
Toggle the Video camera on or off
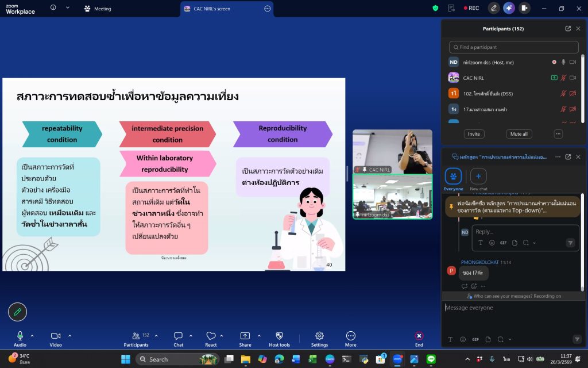[x=56, y=336]
